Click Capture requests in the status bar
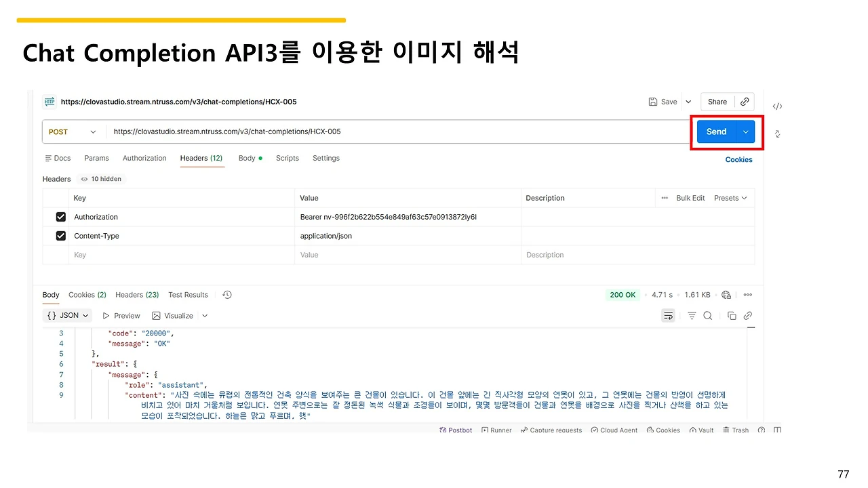Image resolution: width=868 pixels, height=488 pixels. [x=551, y=430]
